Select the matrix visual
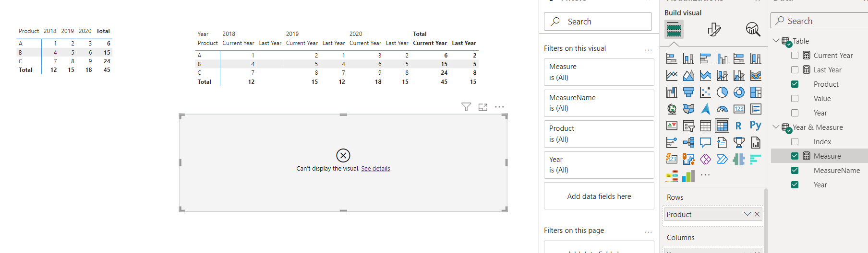 click(722, 126)
